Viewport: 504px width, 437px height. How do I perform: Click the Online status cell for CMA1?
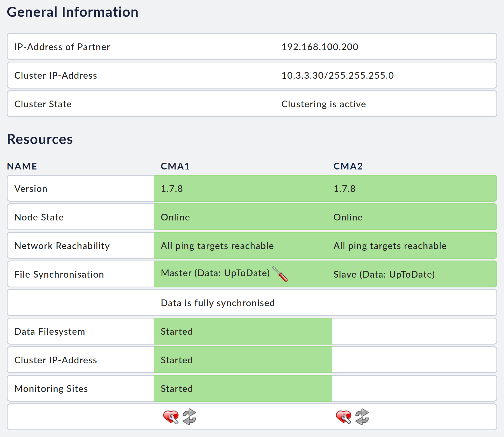175,217
